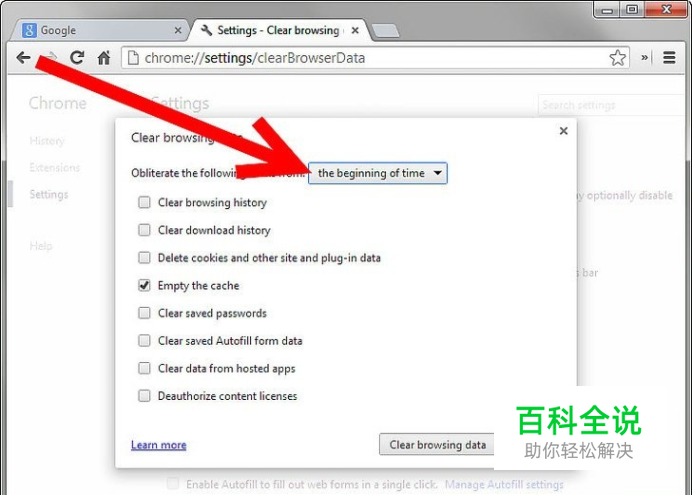Close the Google tab
Viewport: 692px width, 495px height.
pyautogui.click(x=178, y=30)
